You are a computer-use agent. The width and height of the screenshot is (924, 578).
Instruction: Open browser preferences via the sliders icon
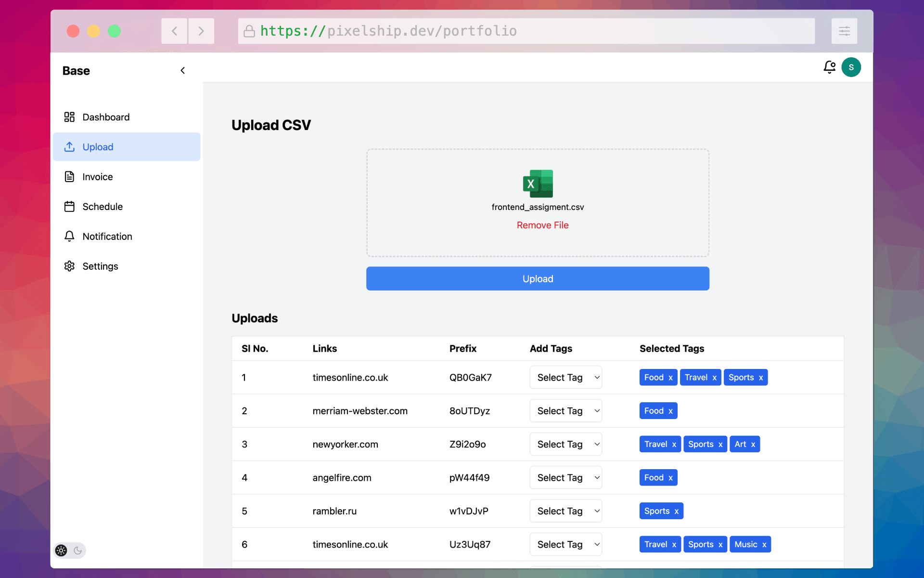click(x=844, y=30)
